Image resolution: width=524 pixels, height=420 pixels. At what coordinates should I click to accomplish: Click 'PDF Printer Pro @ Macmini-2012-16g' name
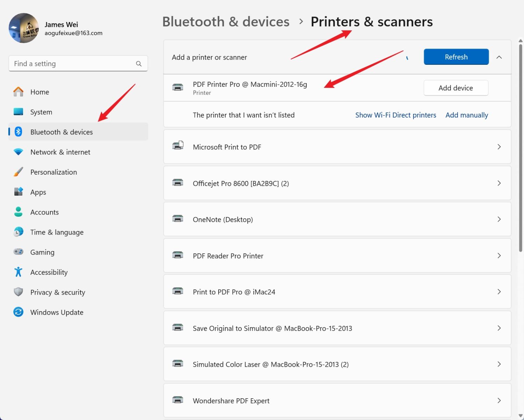coord(250,84)
